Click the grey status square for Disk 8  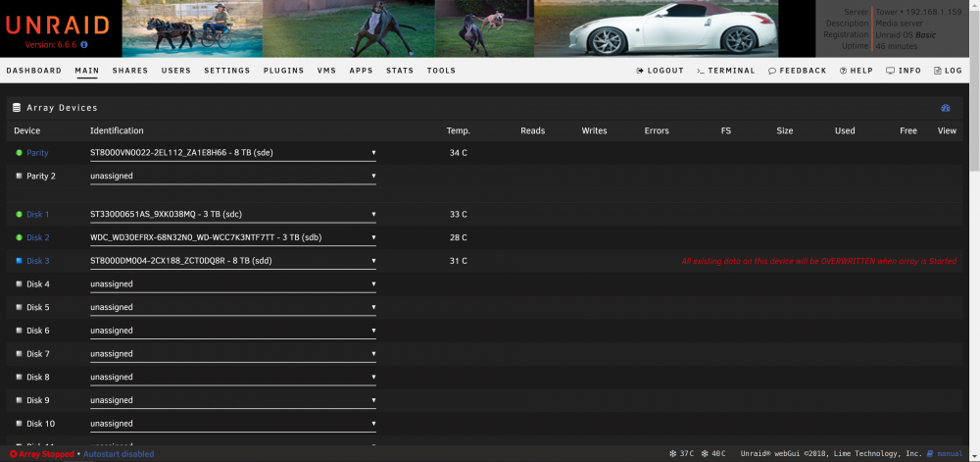click(x=19, y=377)
